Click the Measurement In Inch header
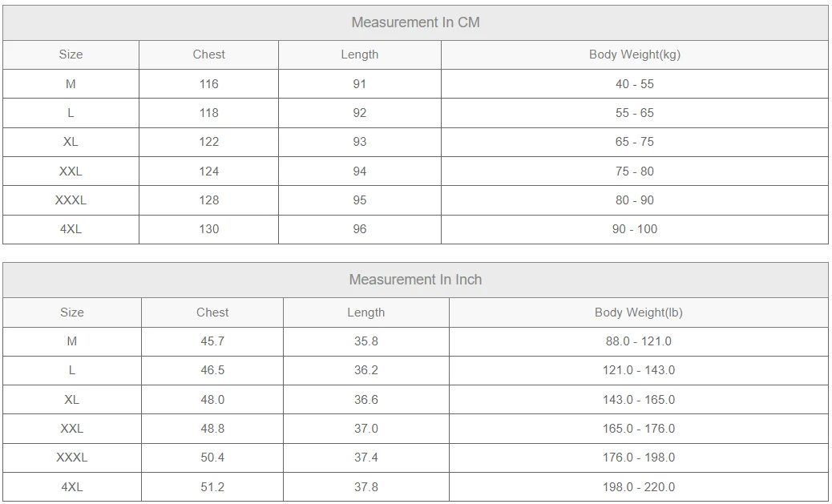Image resolution: width=832 pixels, height=504 pixels. [415, 280]
